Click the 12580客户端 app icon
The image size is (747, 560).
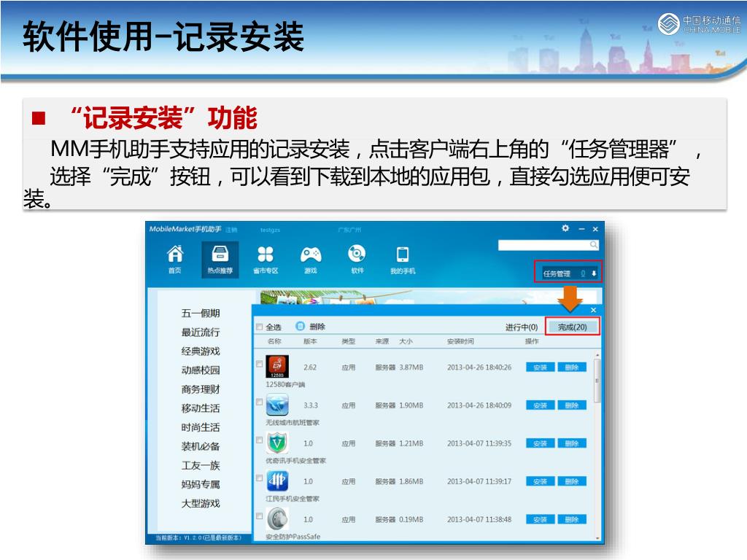pos(277,367)
